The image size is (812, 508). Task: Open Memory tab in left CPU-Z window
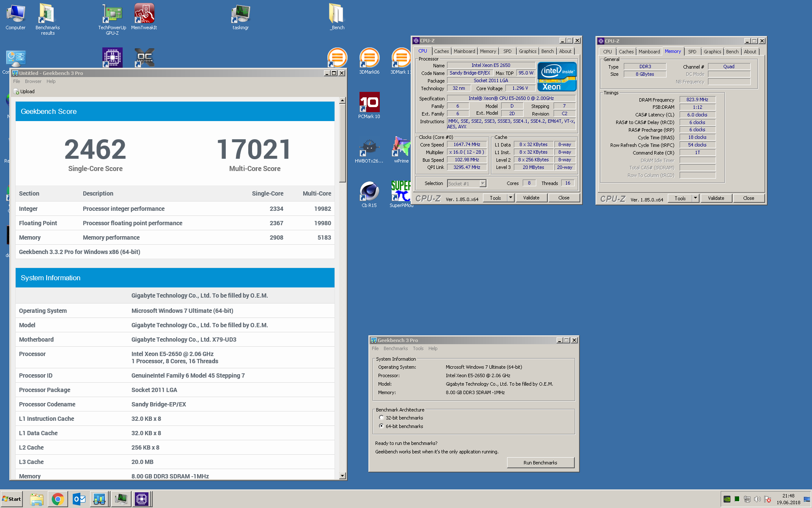coord(488,51)
